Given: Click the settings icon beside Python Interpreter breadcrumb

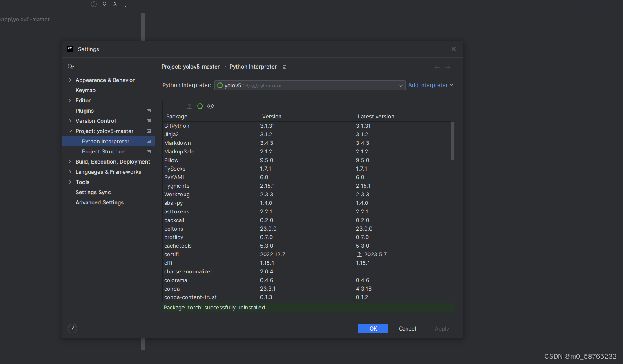Looking at the screenshot, I should [284, 67].
